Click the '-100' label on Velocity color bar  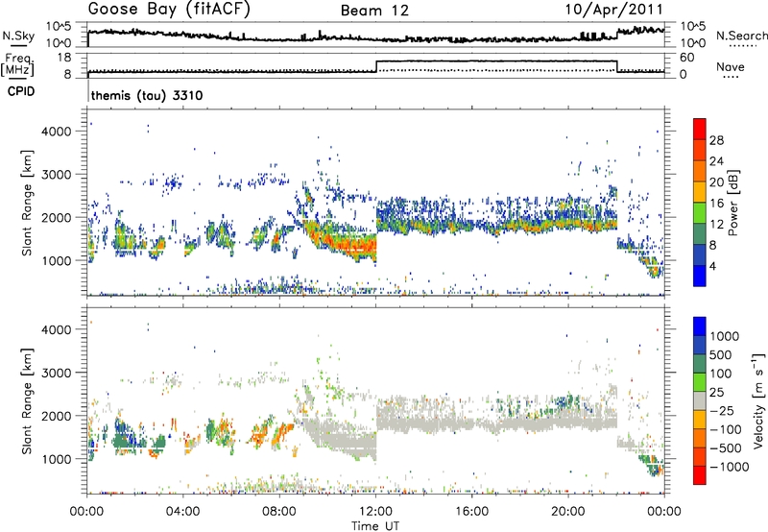pos(726,429)
